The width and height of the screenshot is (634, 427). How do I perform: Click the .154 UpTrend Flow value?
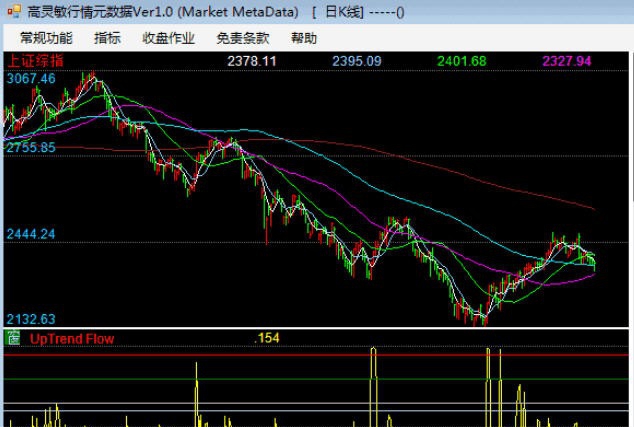tap(268, 339)
